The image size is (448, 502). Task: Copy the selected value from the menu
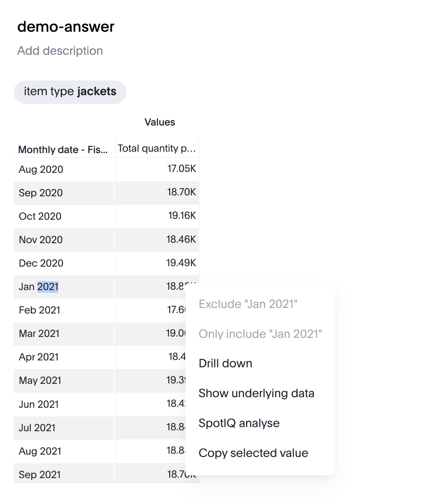pos(253,453)
